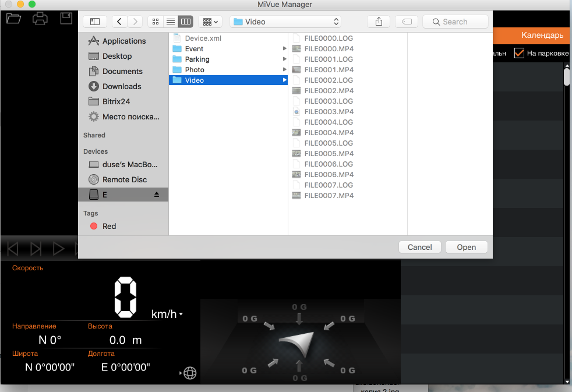
Task: Click the open folder icon in MiVue toolbar
Action: 13,19
